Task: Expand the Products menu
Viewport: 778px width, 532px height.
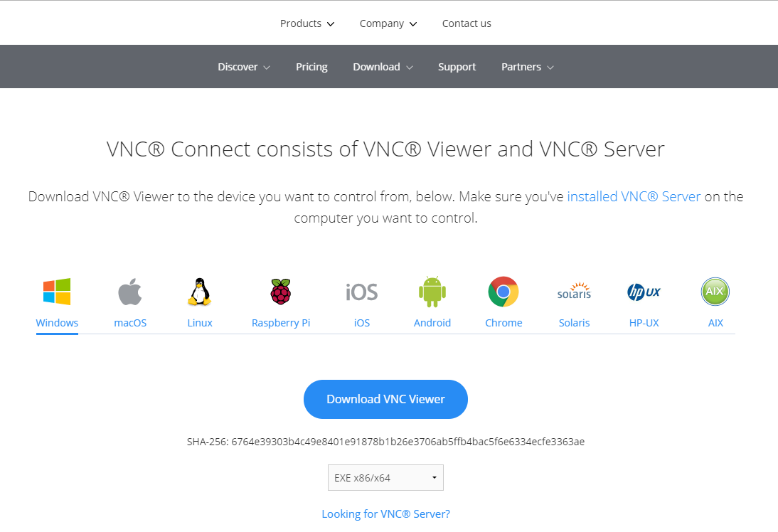Action: point(307,23)
